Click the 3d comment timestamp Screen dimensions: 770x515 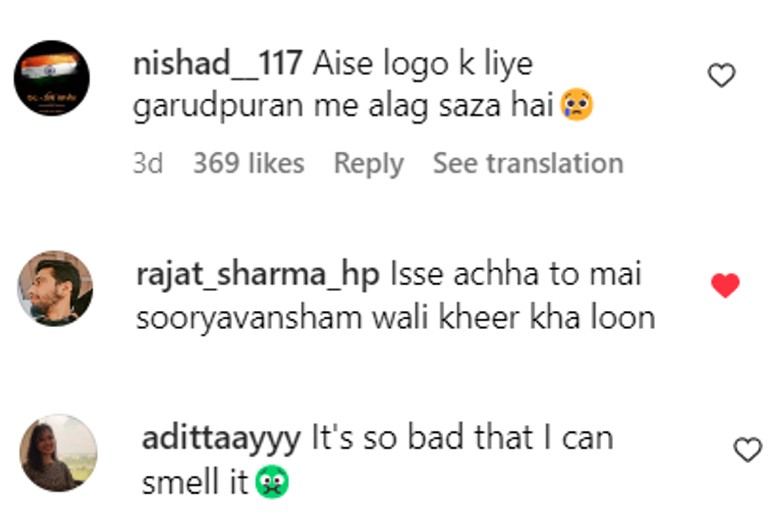pyautogui.click(x=148, y=163)
